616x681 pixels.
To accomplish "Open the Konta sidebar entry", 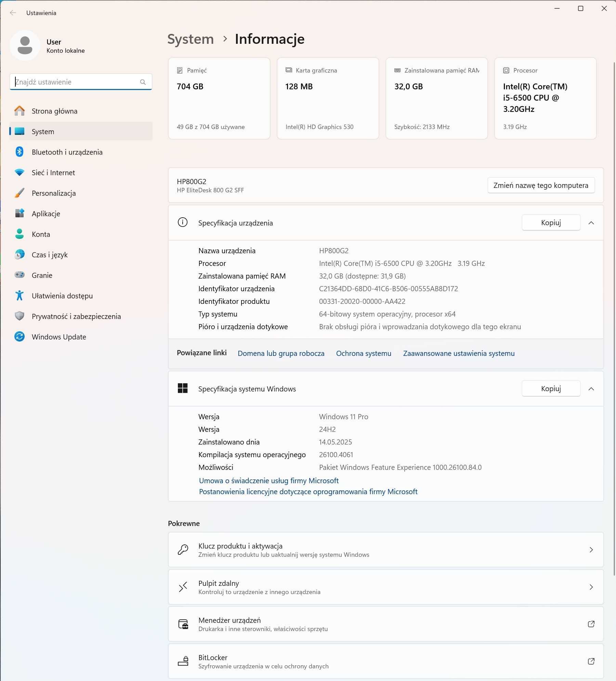I will (x=81, y=234).
